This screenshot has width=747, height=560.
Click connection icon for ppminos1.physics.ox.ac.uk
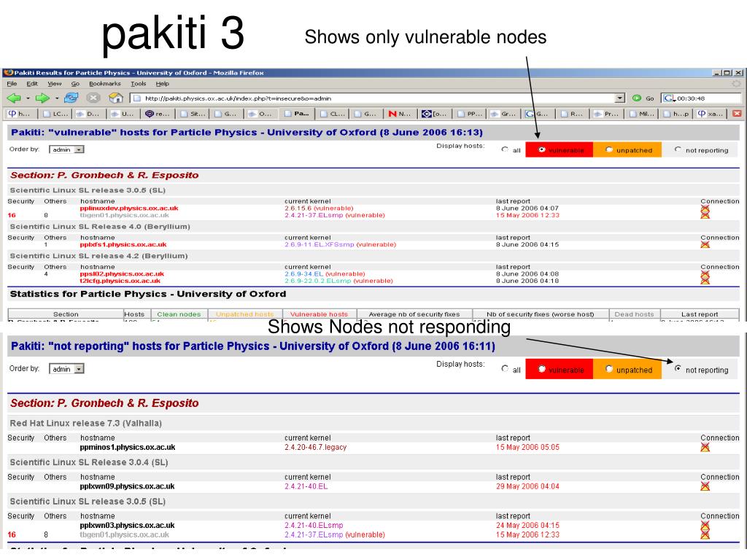tap(705, 447)
